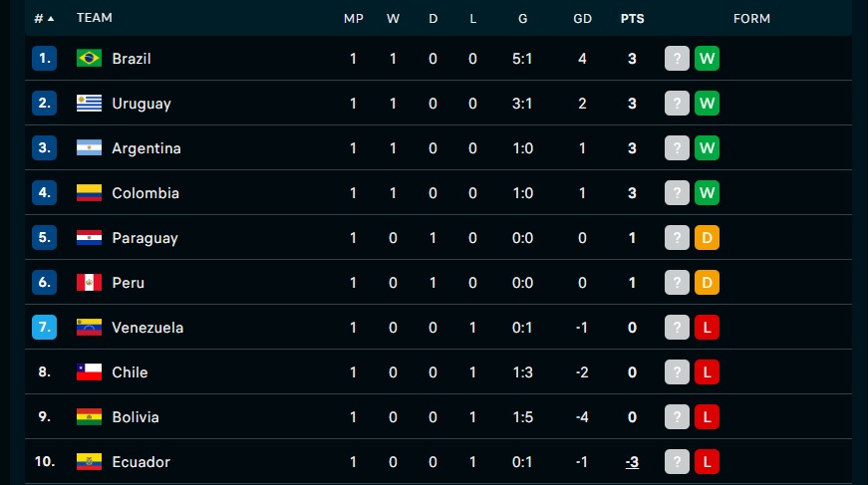The width and height of the screenshot is (868, 485).
Task: Click Brazil's green W form badge
Action: point(707,58)
